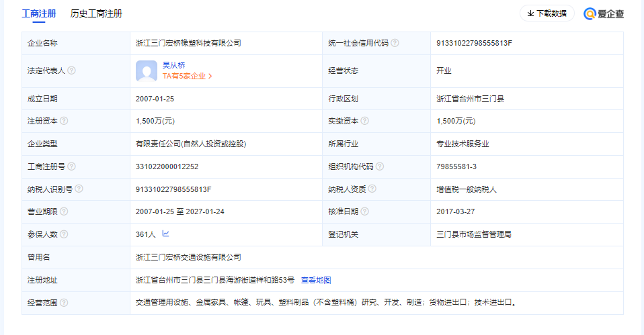Click help icon next to 核准日期
Screen dimensions: 644x335
pos(364,211)
